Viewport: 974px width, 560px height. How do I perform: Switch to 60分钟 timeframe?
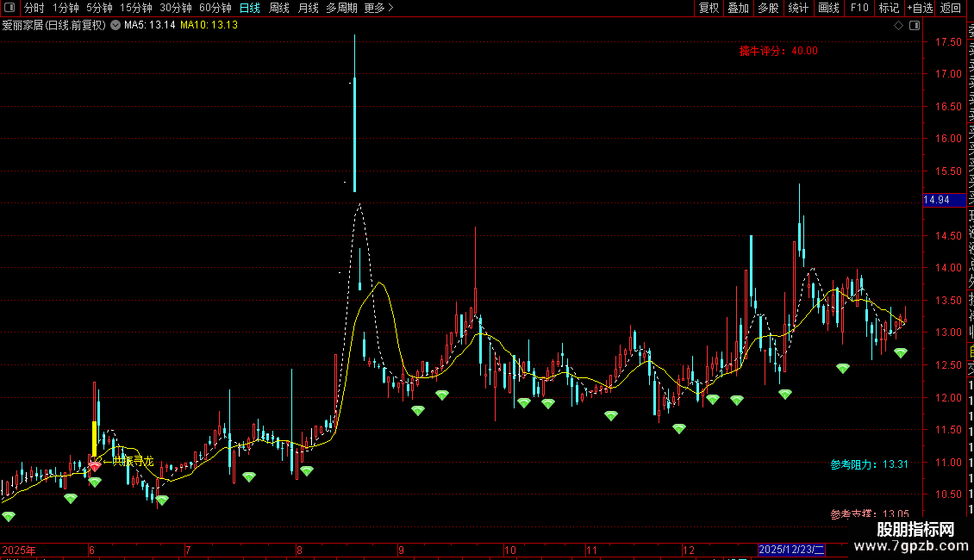point(215,8)
